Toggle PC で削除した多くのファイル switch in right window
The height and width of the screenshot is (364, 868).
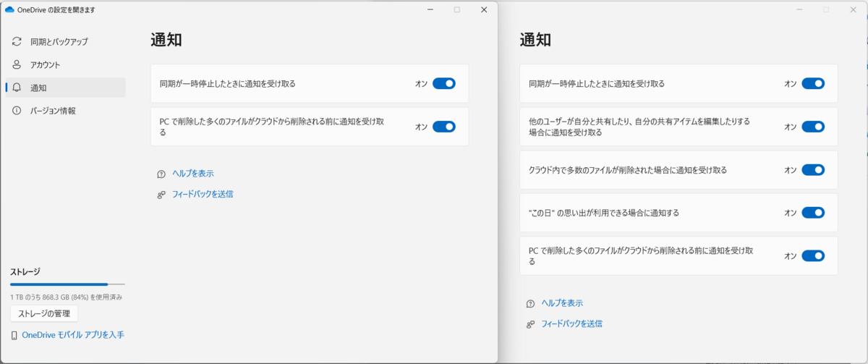[813, 255]
